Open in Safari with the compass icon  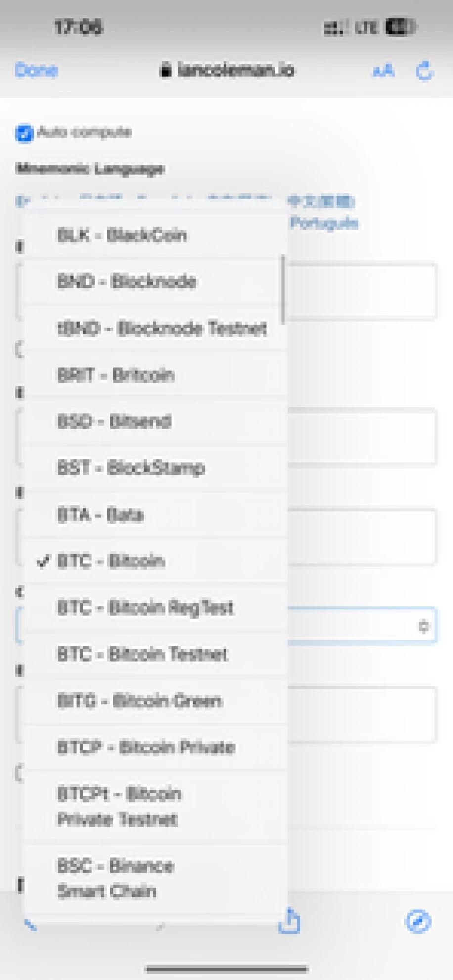(x=418, y=921)
